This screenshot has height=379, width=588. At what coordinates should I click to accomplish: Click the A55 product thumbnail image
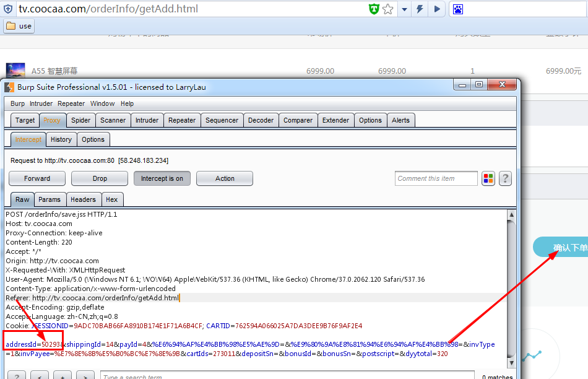click(x=15, y=71)
